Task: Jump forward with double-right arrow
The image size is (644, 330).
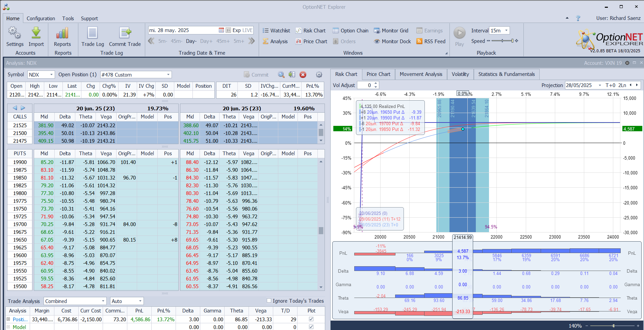Action: [x=251, y=41]
